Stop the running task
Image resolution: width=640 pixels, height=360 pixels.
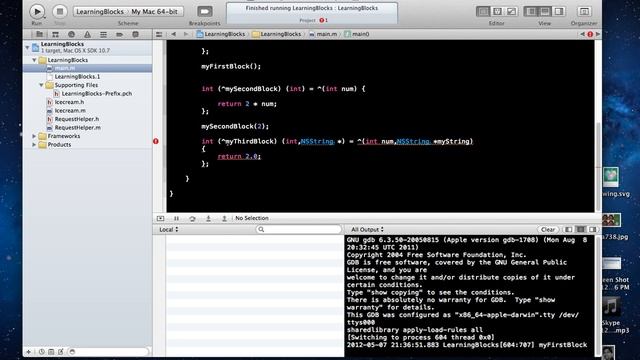coord(60,11)
